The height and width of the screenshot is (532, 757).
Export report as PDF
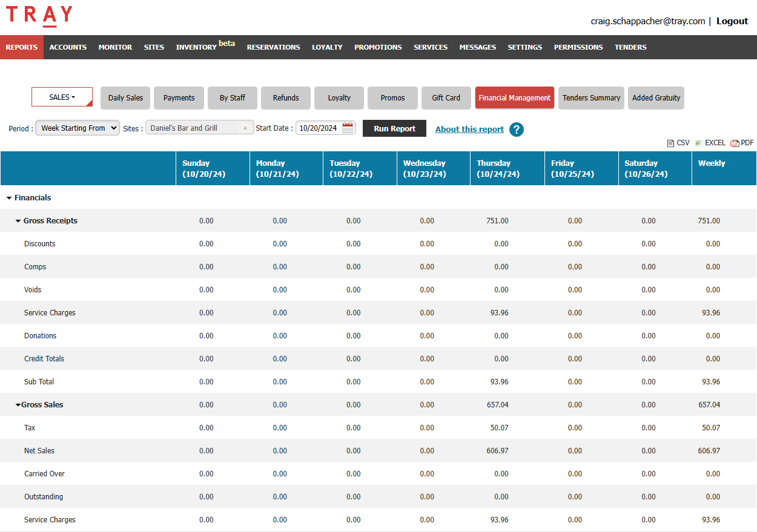point(742,143)
